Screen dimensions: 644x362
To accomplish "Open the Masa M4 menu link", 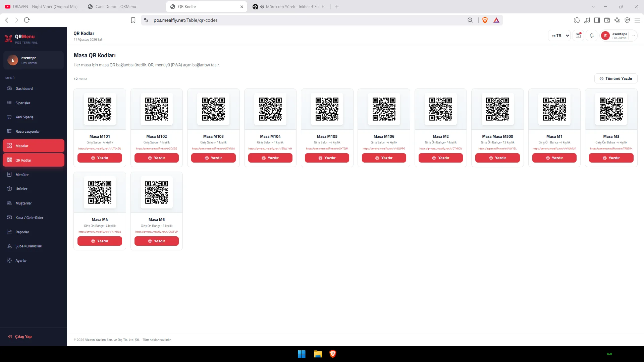I will tap(100, 232).
